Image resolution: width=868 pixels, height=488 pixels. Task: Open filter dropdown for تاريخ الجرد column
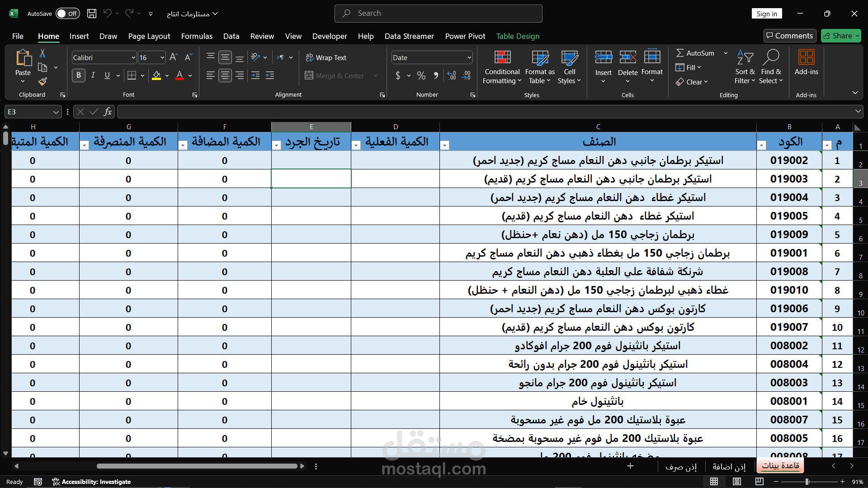[276, 145]
